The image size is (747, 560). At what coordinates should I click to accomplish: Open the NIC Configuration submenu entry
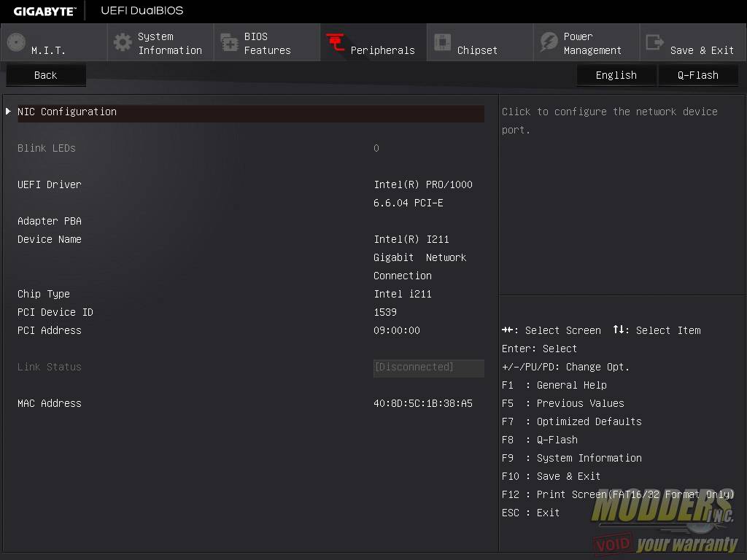pyautogui.click(x=251, y=113)
